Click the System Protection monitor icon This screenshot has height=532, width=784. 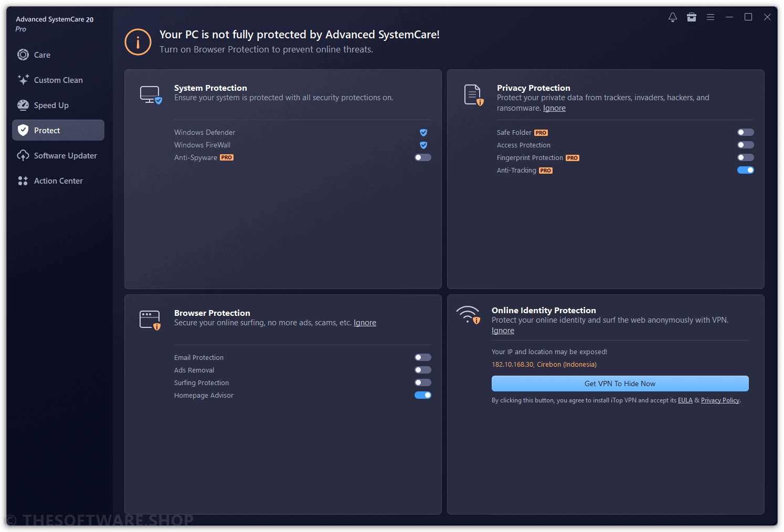pos(151,95)
